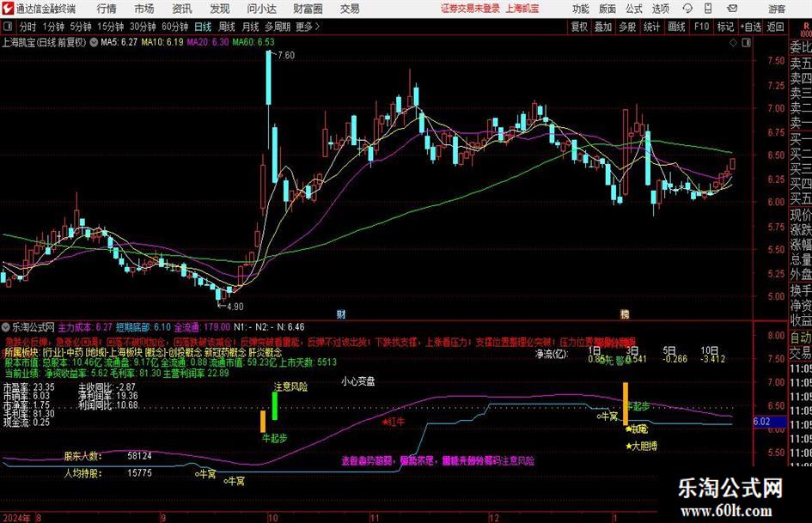Click the 标记 toolbar button
The height and width of the screenshot is (523, 812).
pos(725,27)
